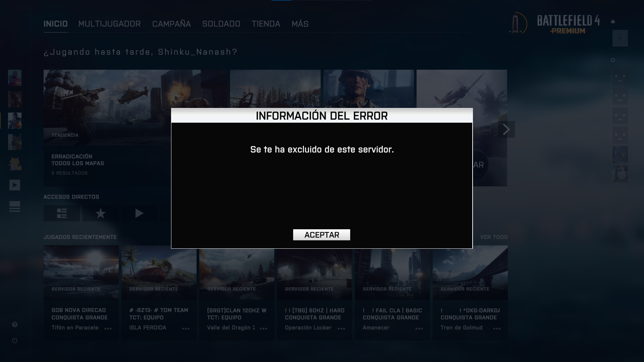Open options dots for FAIL CLA BASIC server
Screen dimensions: 644x362
point(419,328)
